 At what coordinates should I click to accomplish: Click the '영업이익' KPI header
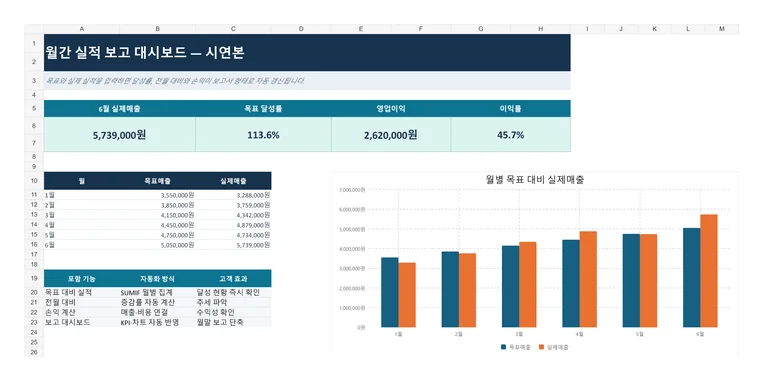pyautogui.click(x=391, y=109)
